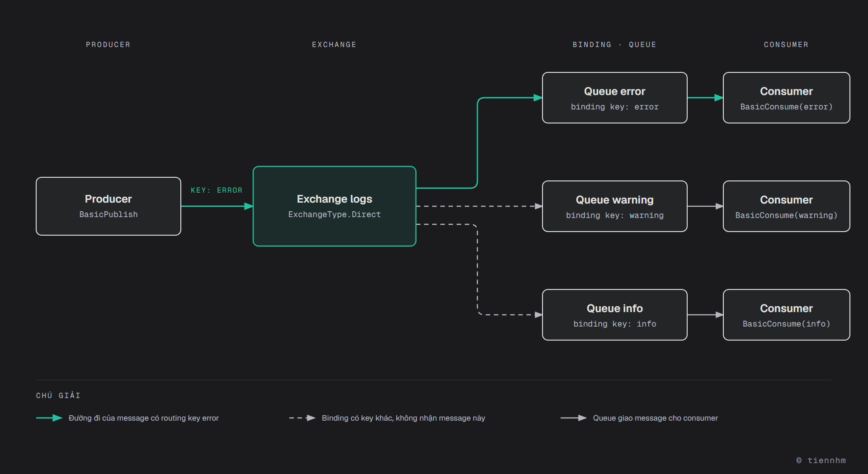Click the grey solid arrow legend marker
The height and width of the screenshot is (474, 868).
tap(574, 418)
